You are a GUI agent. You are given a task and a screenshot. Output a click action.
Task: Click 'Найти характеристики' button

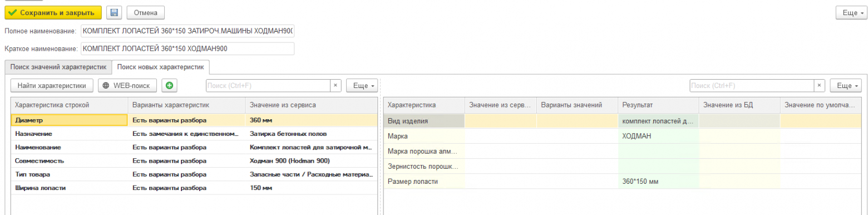point(52,86)
